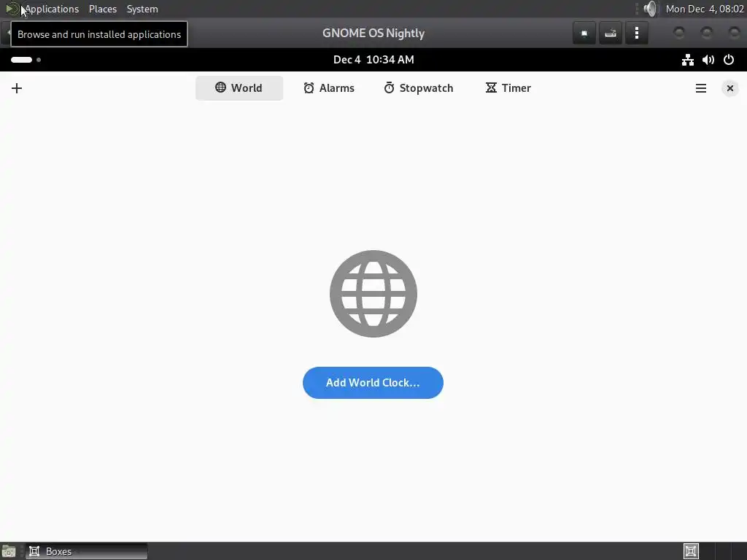747x560 pixels.
Task: Click the large globe placeholder icon
Action: (x=373, y=294)
